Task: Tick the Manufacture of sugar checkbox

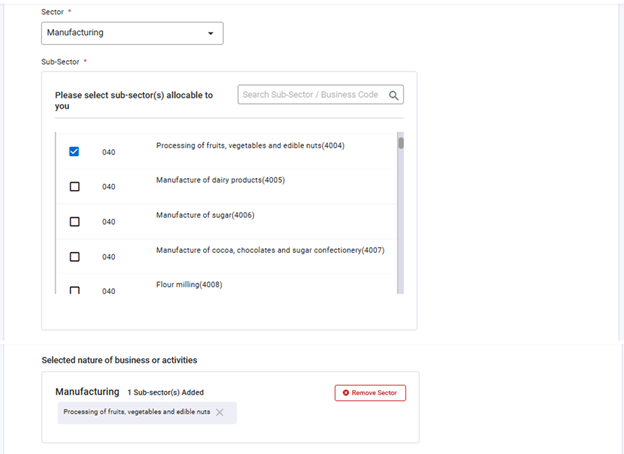Action: click(74, 222)
